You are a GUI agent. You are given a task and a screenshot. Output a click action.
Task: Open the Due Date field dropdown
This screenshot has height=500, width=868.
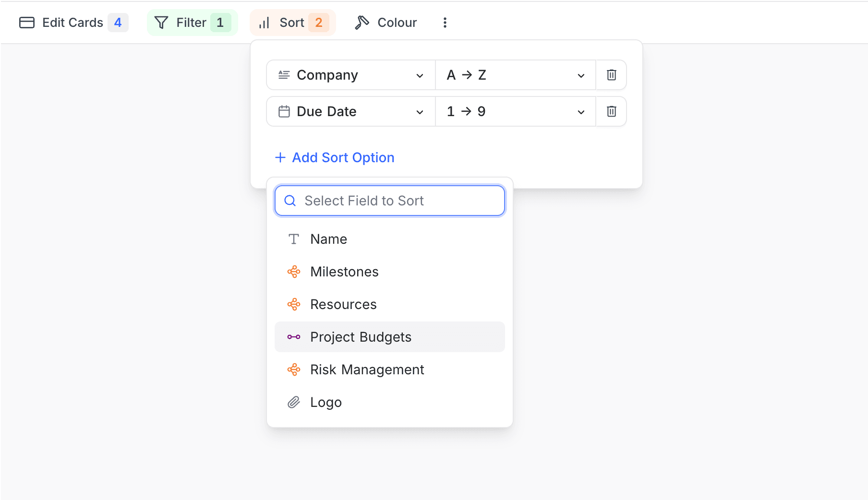[351, 111]
